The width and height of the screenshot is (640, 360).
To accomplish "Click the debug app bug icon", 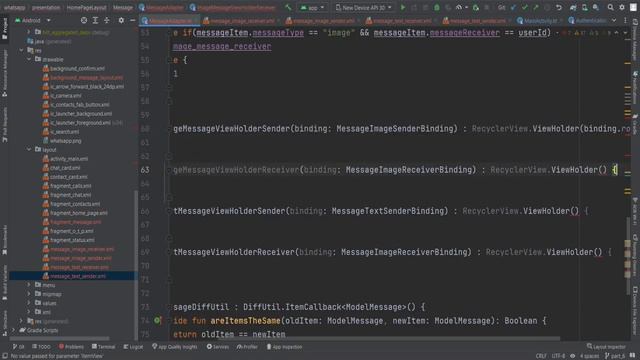I will (x=437, y=7).
